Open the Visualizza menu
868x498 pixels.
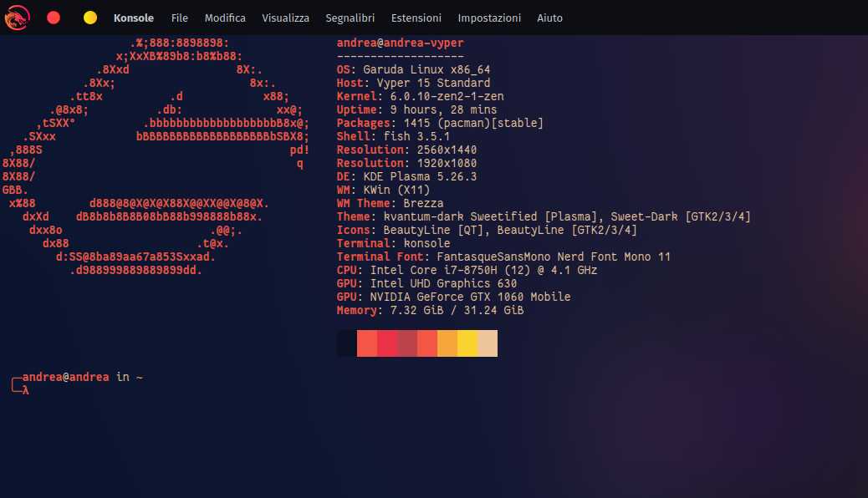click(285, 18)
